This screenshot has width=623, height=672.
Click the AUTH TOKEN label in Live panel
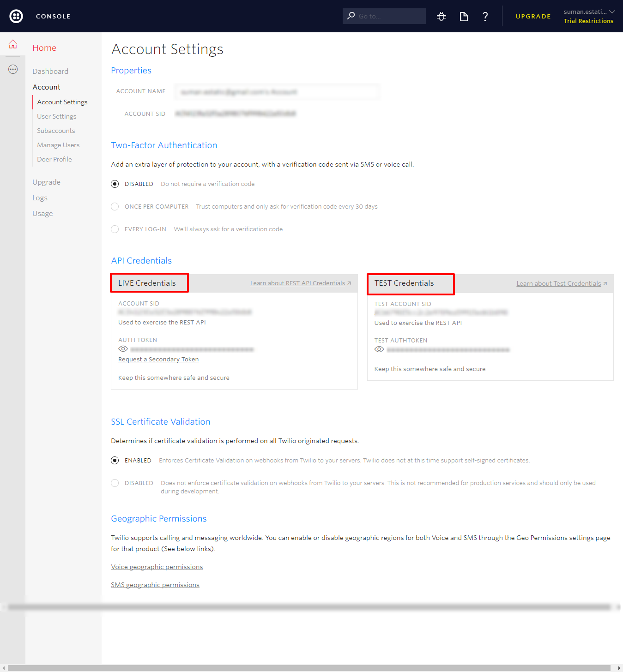138,340
